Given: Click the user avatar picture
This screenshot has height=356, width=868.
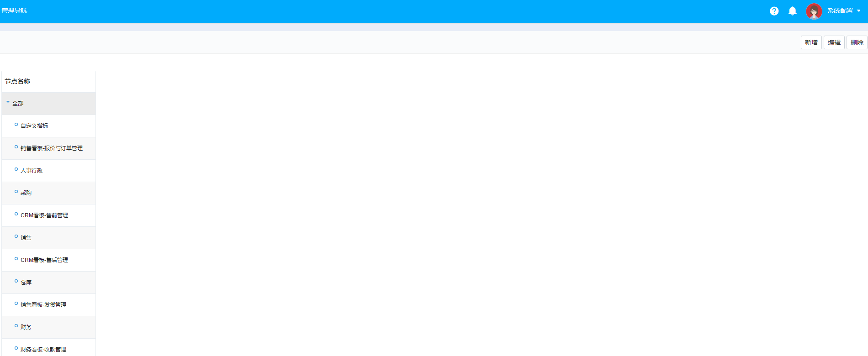Looking at the screenshot, I should pyautogui.click(x=814, y=11).
